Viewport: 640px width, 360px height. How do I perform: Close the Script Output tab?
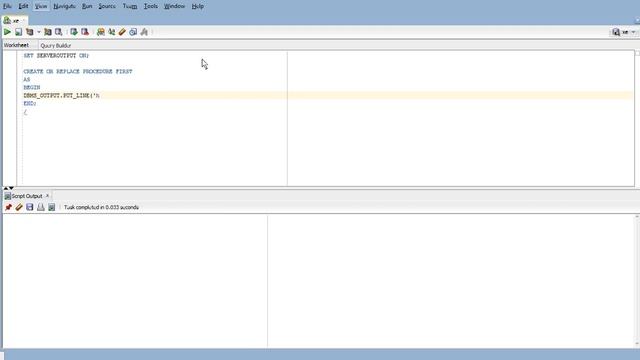pyautogui.click(x=47, y=196)
